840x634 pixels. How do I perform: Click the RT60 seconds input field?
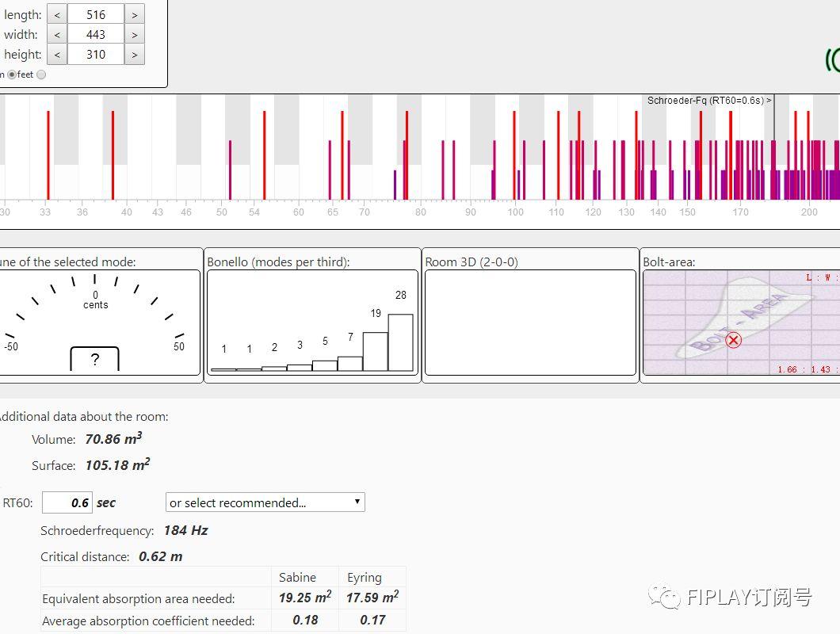[67, 502]
